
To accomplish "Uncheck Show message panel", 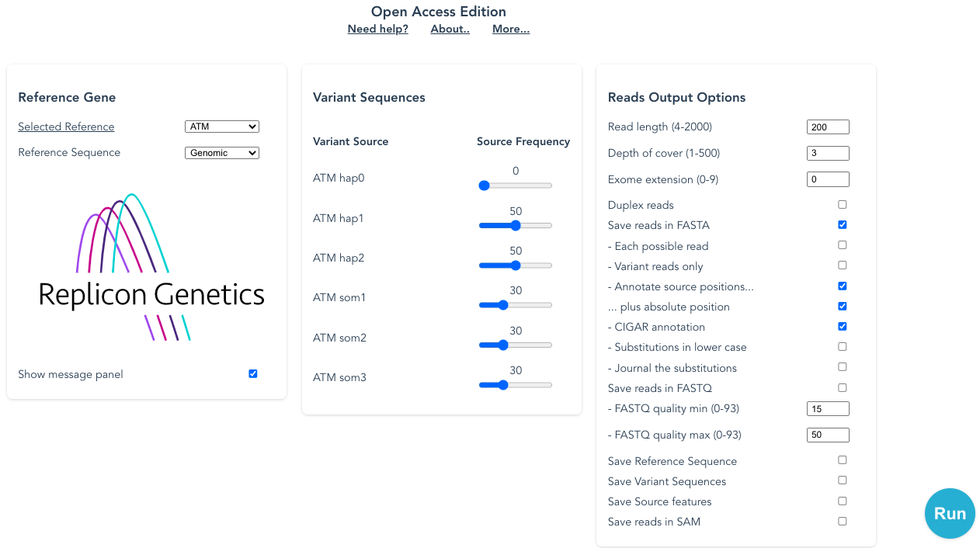I will (252, 373).
